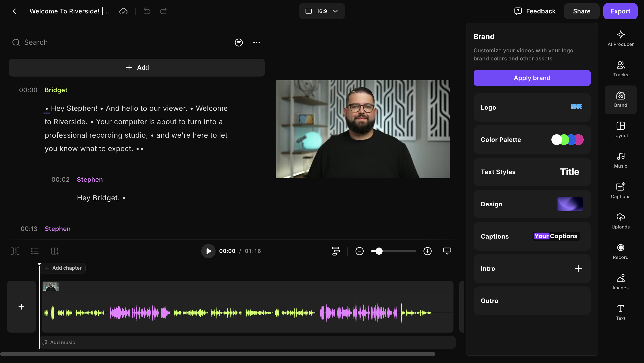Click the zoom out timeline icon
The width and height of the screenshot is (644, 363).
pos(359,251)
